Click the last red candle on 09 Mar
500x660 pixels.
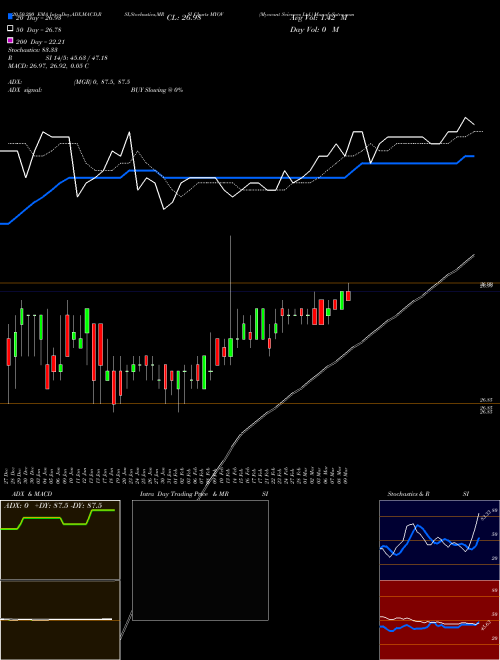point(348,294)
